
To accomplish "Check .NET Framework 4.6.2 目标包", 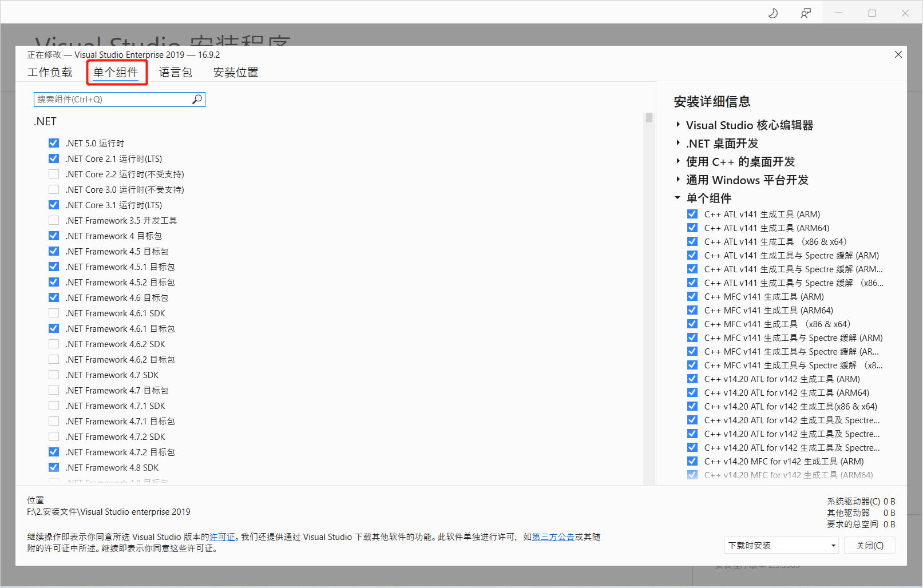I will click(54, 359).
